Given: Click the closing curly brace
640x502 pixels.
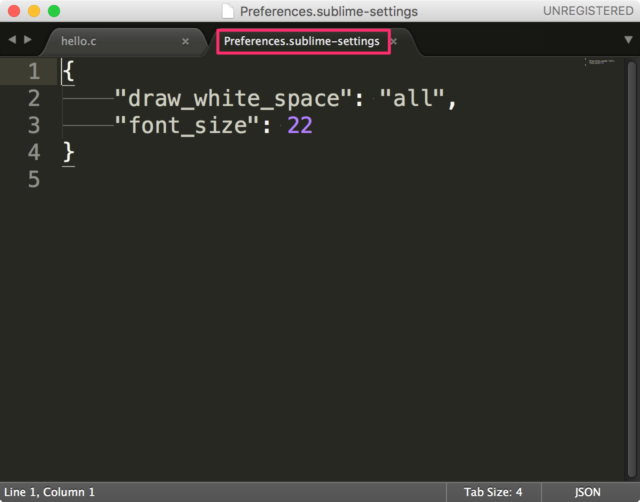Looking at the screenshot, I should coord(69,152).
